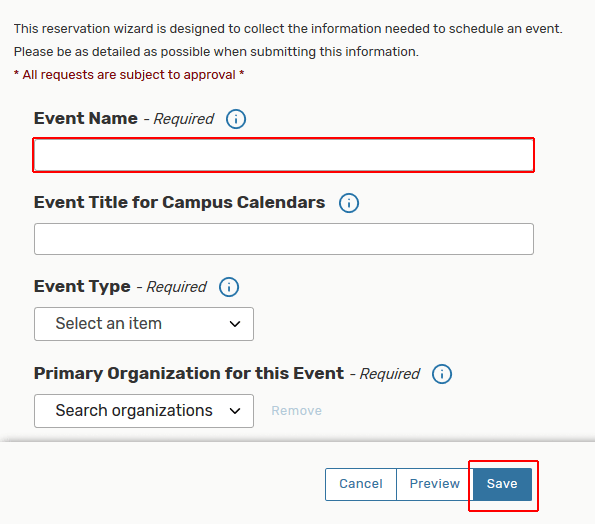This screenshot has height=524, width=595.
Task: Show info for Event Title for Campus Calendars
Action: [349, 203]
